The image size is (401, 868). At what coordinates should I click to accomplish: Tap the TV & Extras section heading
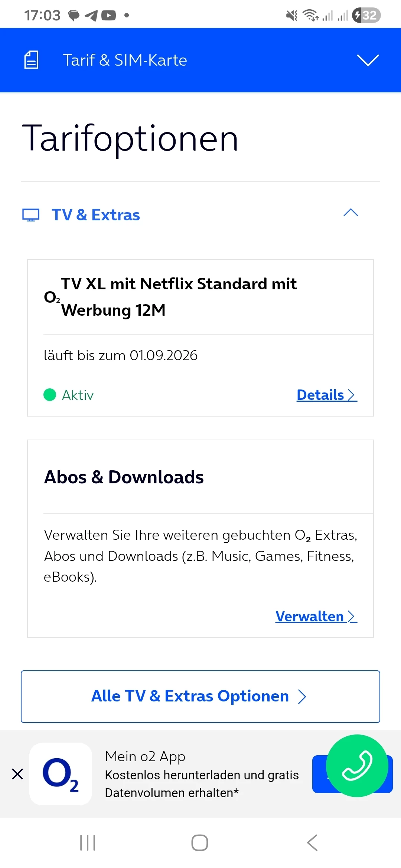click(x=96, y=215)
